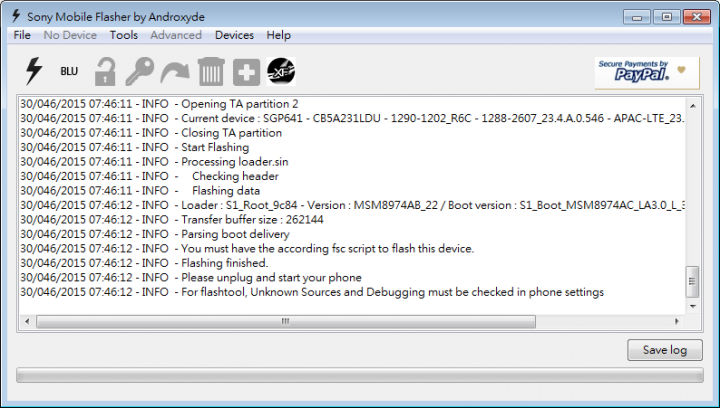Click the horizontal scrollbar thumb in log
The height and width of the screenshot is (408, 720).
[x=286, y=321]
